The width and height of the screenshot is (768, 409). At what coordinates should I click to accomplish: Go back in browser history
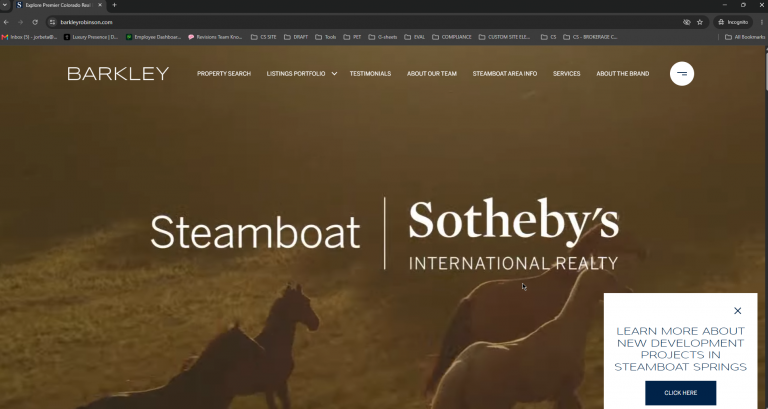(x=6, y=22)
